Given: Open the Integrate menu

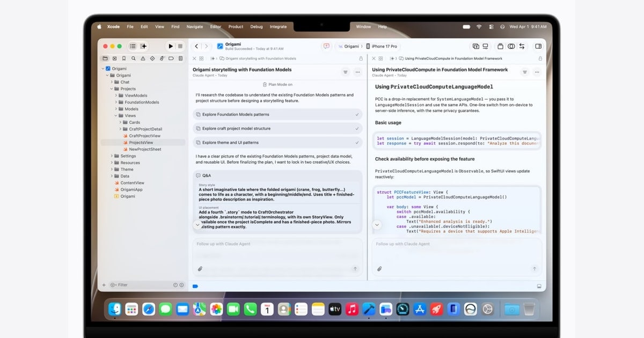Looking at the screenshot, I should point(278,26).
